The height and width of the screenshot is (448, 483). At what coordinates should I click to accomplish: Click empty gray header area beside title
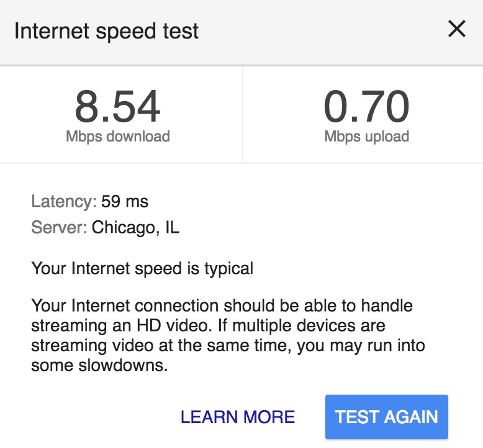click(323, 31)
